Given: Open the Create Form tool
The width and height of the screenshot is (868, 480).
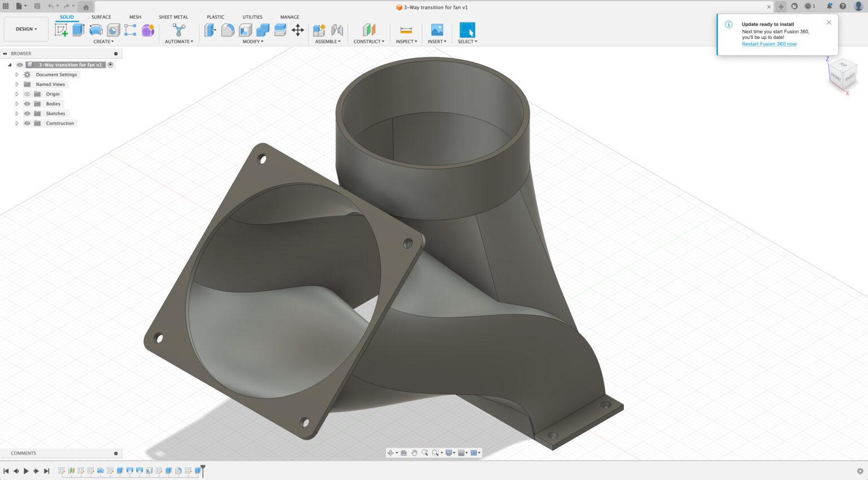Looking at the screenshot, I should pyautogui.click(x=147, y=30).
